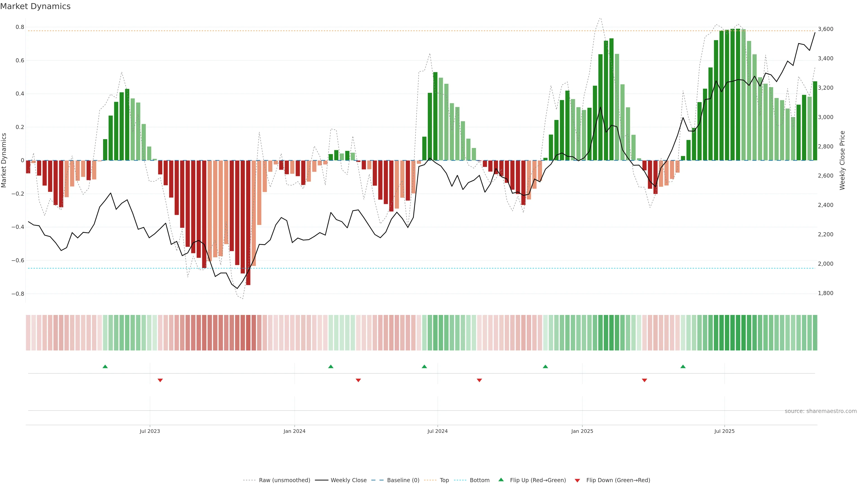The width and height of the screenshot is (868, 488).
Task: Hide the Bottom threshold legend series
Action: click(479, 480)
